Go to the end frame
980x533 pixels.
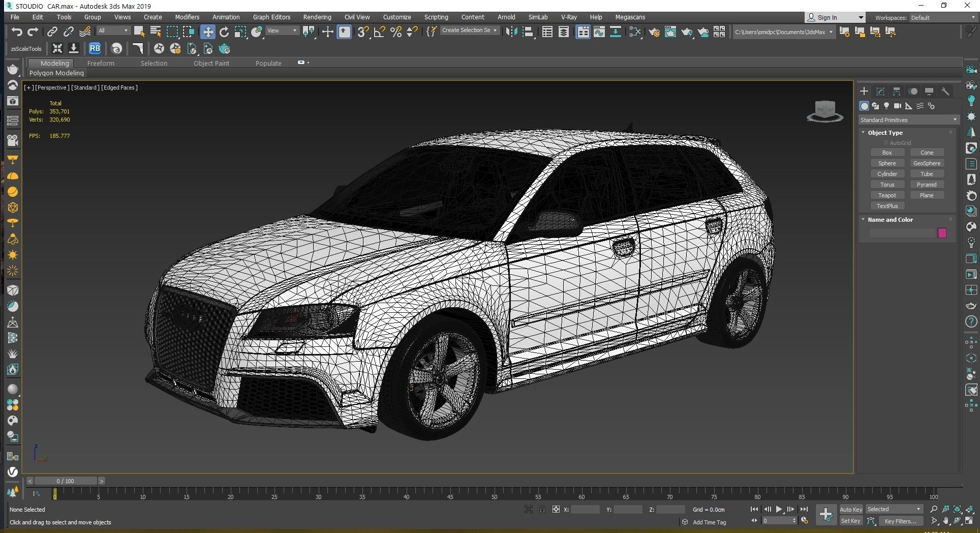804,509
